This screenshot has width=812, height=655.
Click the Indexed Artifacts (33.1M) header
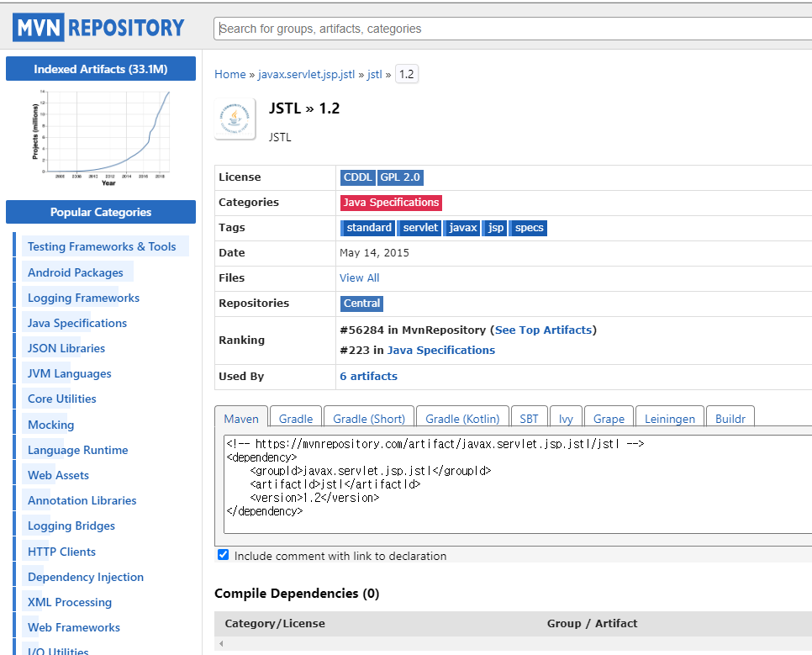pyautogui.click(x=101, y=69)
